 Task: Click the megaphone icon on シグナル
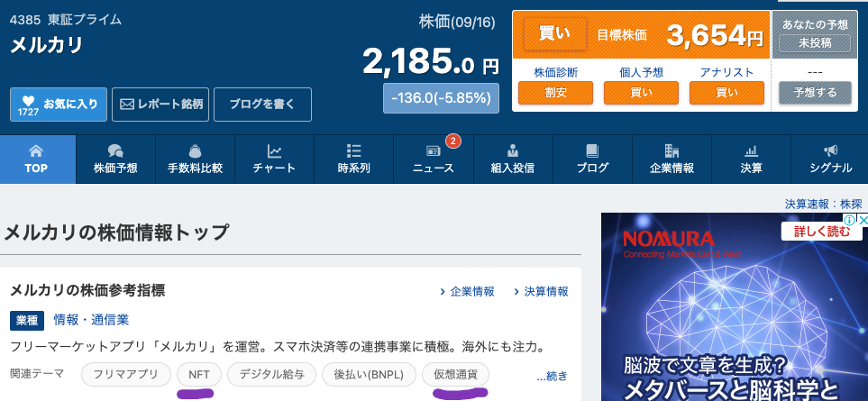click(830, 150)
